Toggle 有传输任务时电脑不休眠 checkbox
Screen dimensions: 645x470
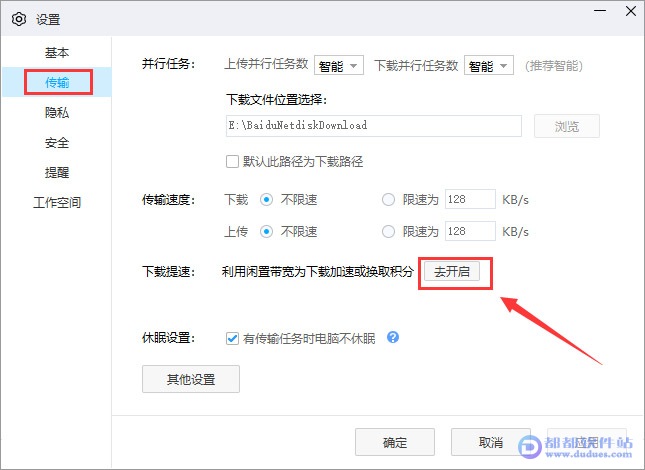pos(232,338)
